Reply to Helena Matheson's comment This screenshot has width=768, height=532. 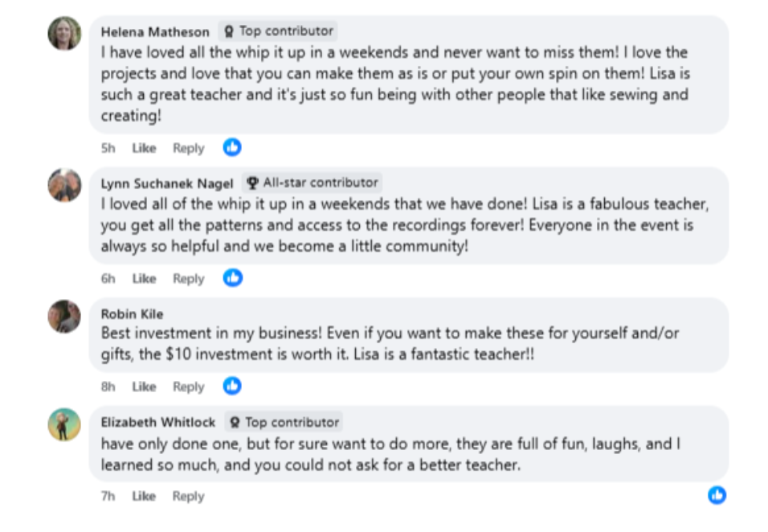point(189,148)
